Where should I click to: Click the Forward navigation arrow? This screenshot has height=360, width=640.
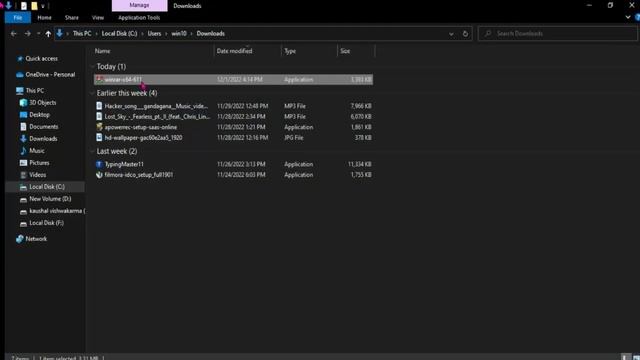(27, 34)
